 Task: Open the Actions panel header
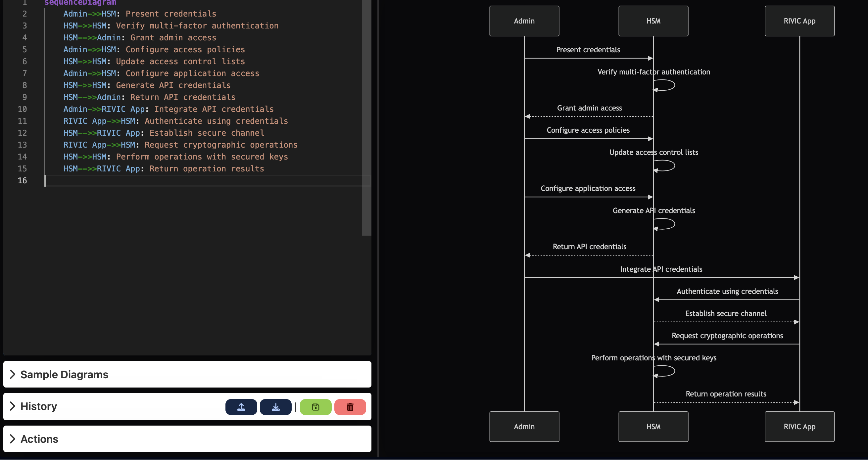187,439
